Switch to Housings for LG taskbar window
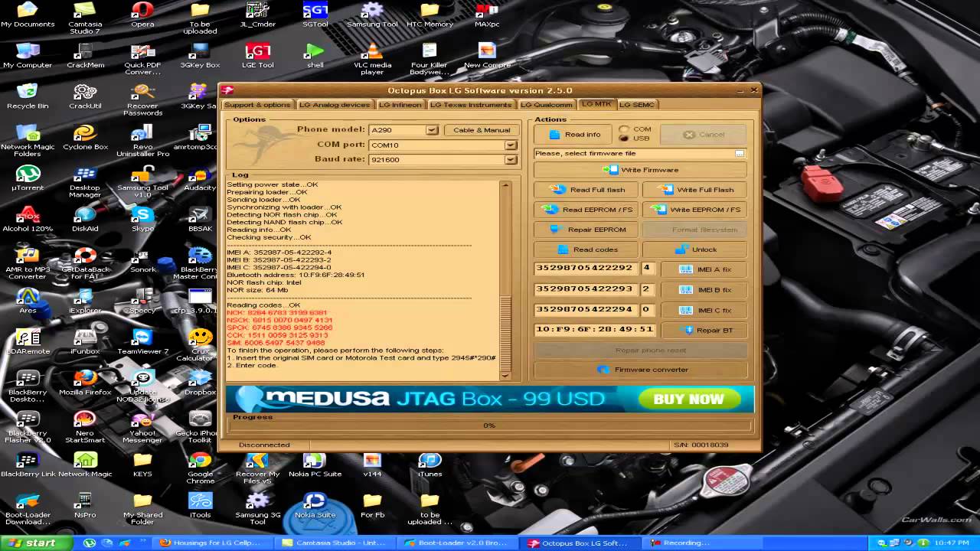 click(214, 543)
